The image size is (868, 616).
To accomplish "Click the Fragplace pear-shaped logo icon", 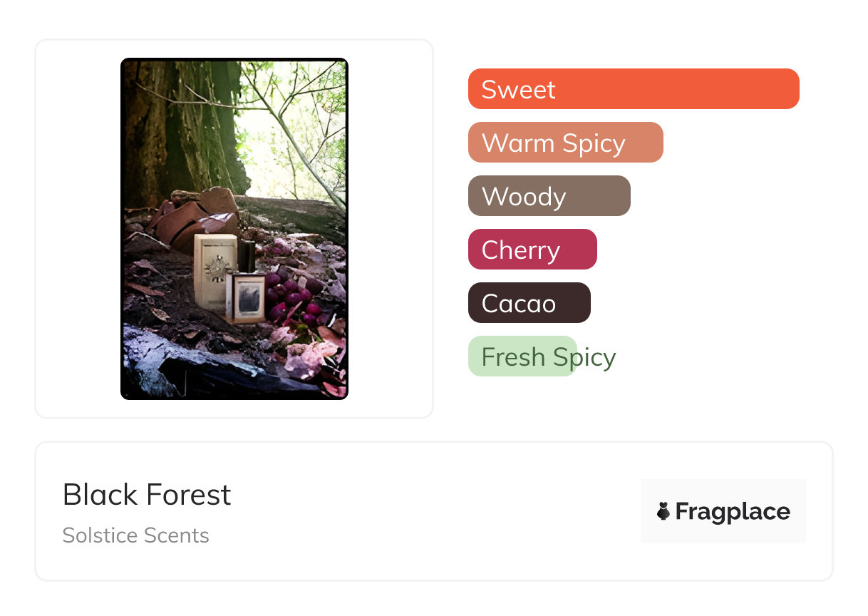I will coord(663,511).
